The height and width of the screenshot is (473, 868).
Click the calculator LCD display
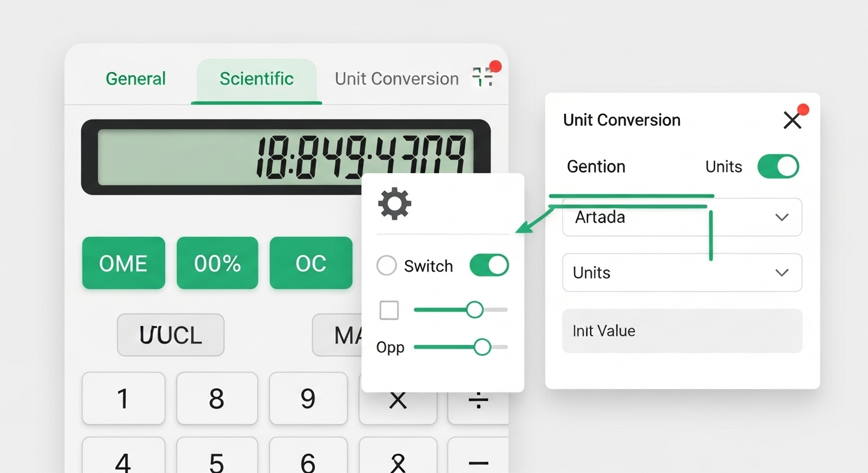[285, 157]
